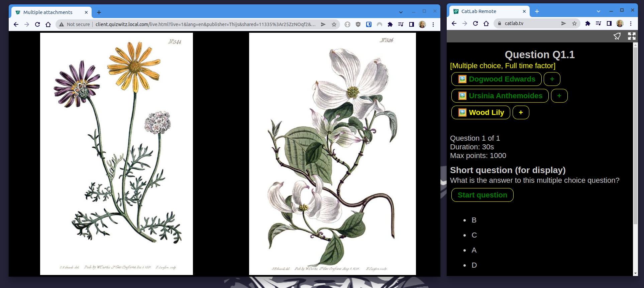644x288 pixels.
Task: Close the CatLab Remote tab
Action: [524, 11]
